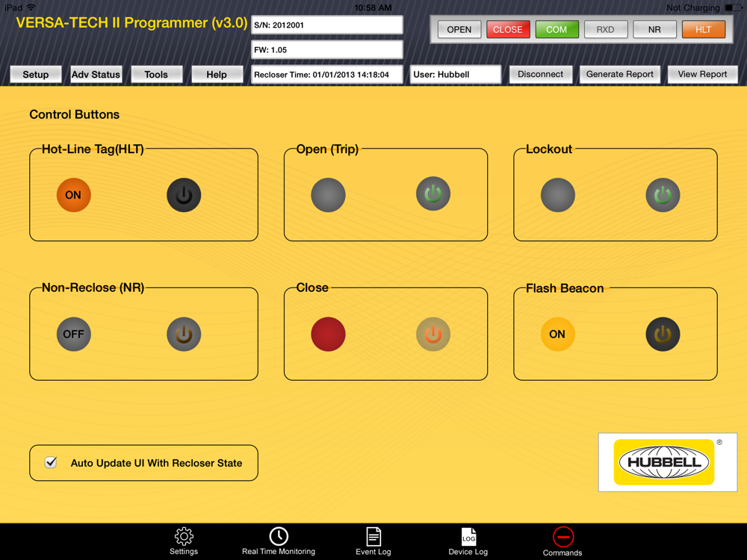
Task: Click the S/N: 2012001 field
Action: pos(327,25)
